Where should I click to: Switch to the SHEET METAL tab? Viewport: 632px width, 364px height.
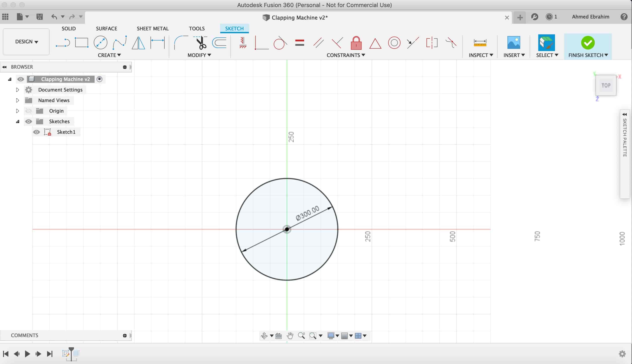point(153,29)
